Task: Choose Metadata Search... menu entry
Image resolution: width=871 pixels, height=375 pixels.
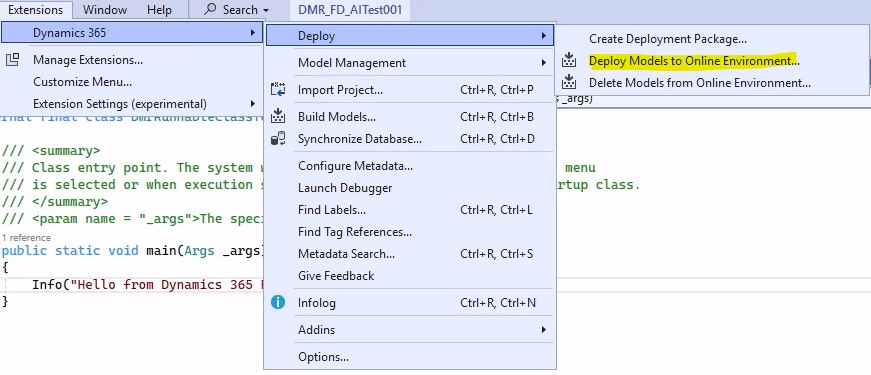Action: [410, 253]
